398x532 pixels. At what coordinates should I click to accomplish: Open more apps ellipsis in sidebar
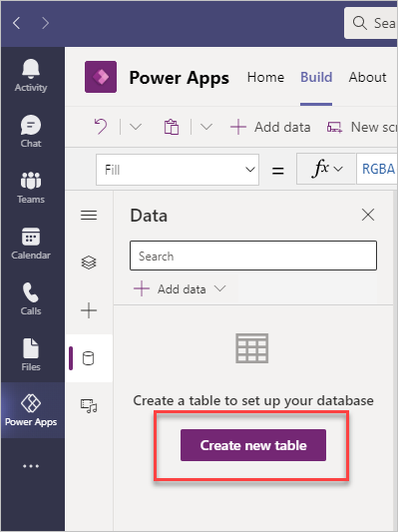click(31, 466)
